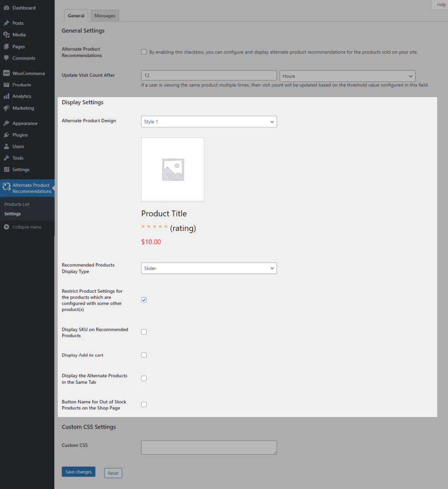Image resolution: width=448 pixels, height=489 pixels.
Task: Click the Dashboard gauge icon
Action: tap(6, 8)
